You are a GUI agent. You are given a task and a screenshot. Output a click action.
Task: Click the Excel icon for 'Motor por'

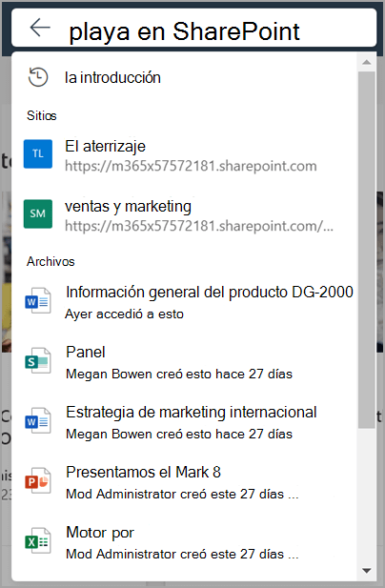[x=38, y=540]
